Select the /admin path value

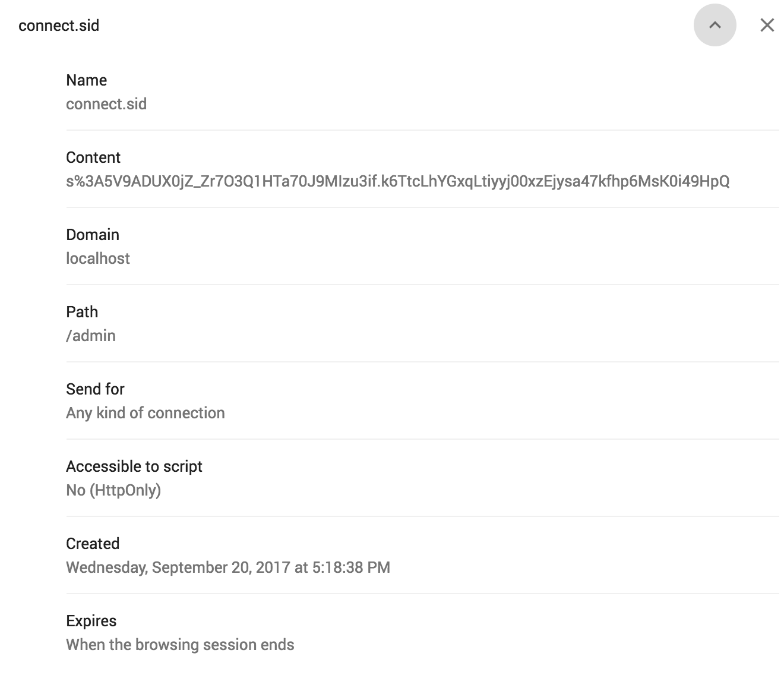pyautogui.click(x=91, y=335)
